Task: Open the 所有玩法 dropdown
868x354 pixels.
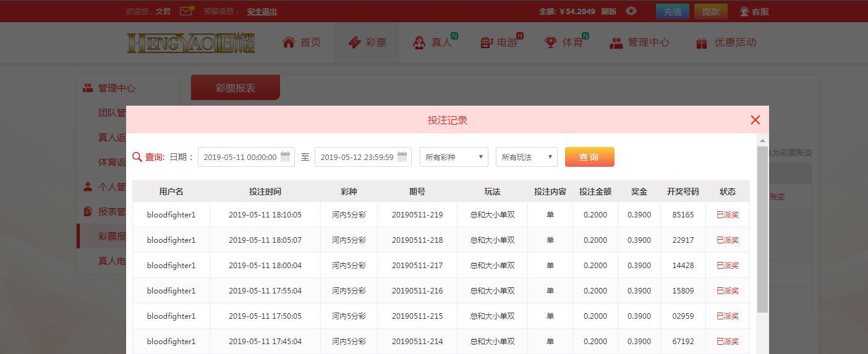Action: [527, 157]
